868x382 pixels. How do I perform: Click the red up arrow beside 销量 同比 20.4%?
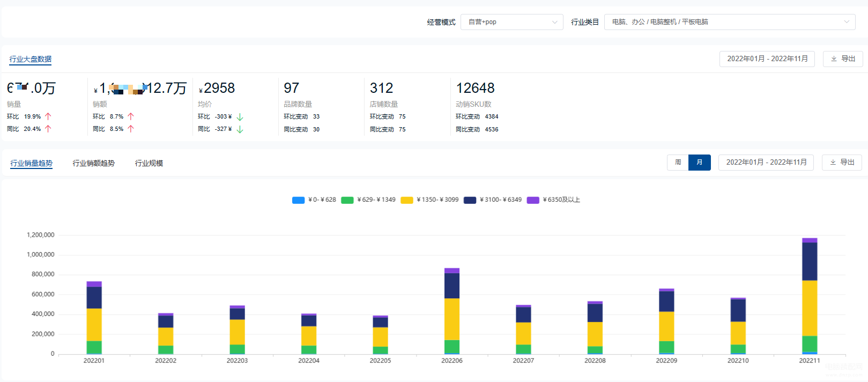[48, 129]
